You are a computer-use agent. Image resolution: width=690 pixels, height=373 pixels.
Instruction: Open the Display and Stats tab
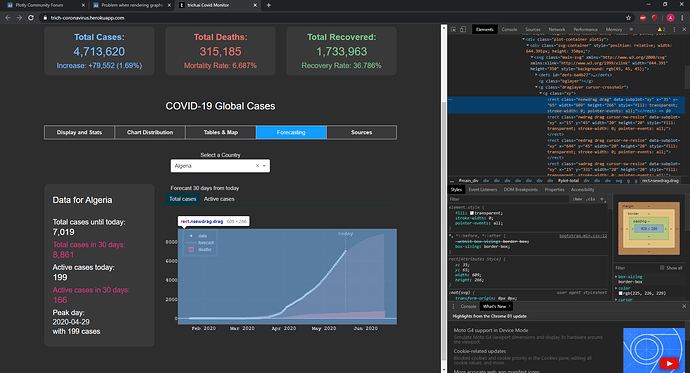click(x=79, y=132)
